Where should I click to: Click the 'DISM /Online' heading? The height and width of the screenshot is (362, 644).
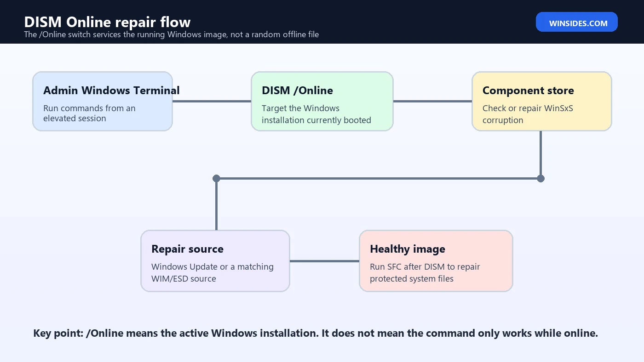[297, 90]
